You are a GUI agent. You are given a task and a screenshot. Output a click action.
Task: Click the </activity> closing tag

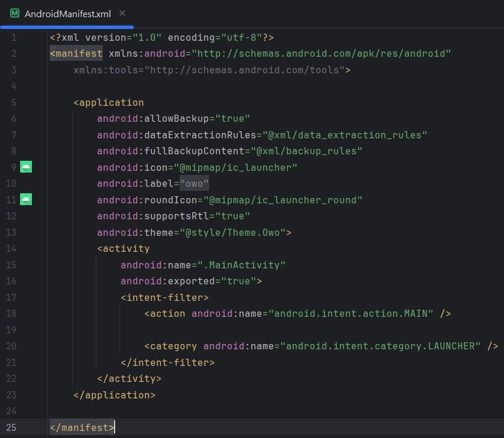[x=129, y=378]
